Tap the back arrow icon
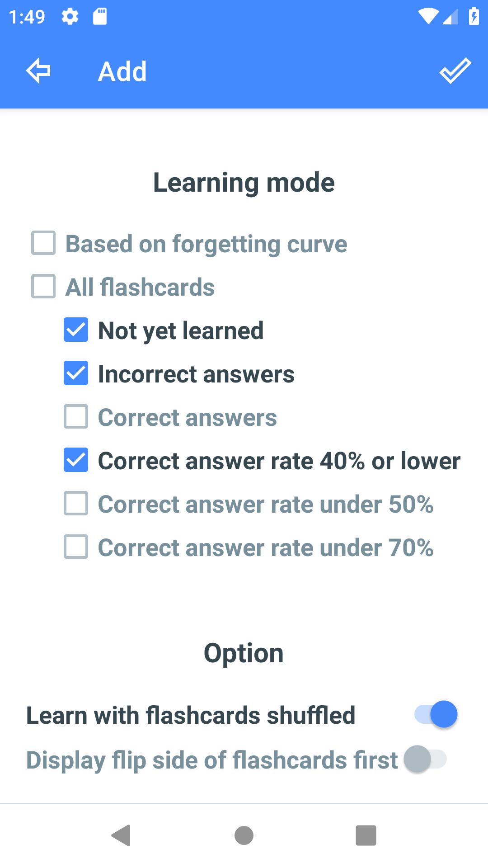Image resolution: width=488 pixels, height=868 pixels. click(x=38, y=71)
